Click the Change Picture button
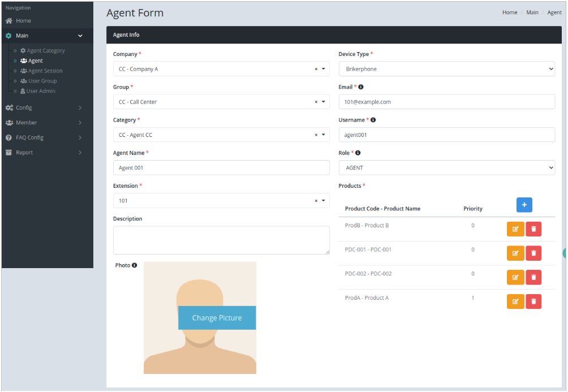The image size is (568, 392). click(x=217, y=318)
